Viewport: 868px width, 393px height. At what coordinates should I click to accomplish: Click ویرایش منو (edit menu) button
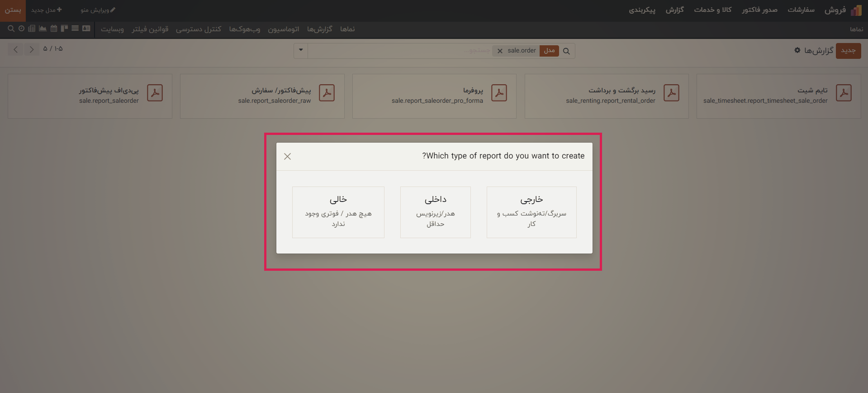[98, 10]
